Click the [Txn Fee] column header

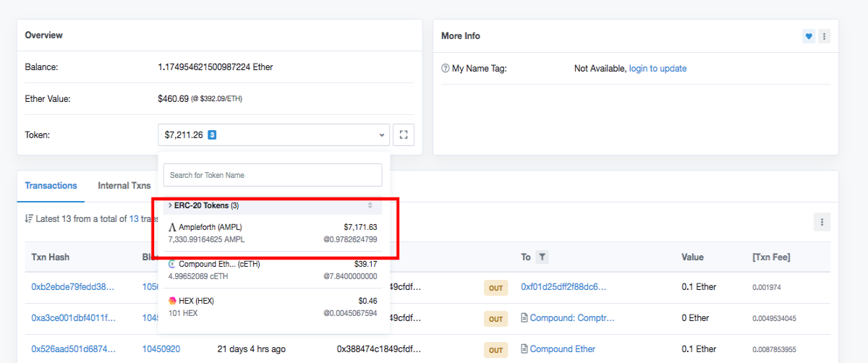(x=771, y=257)
